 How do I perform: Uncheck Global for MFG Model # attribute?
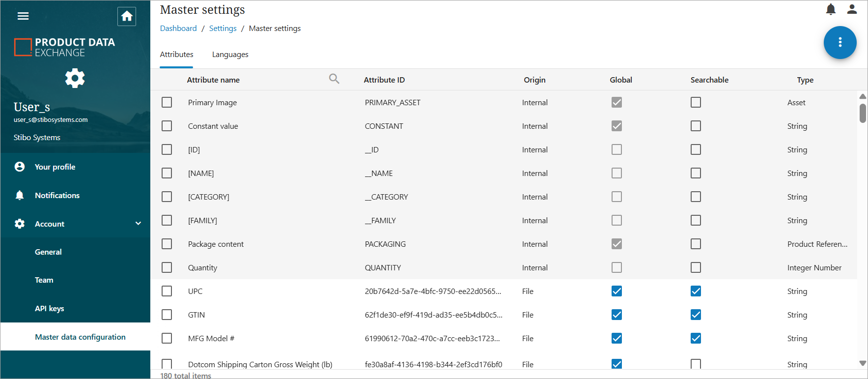click(x=616, y=338)
